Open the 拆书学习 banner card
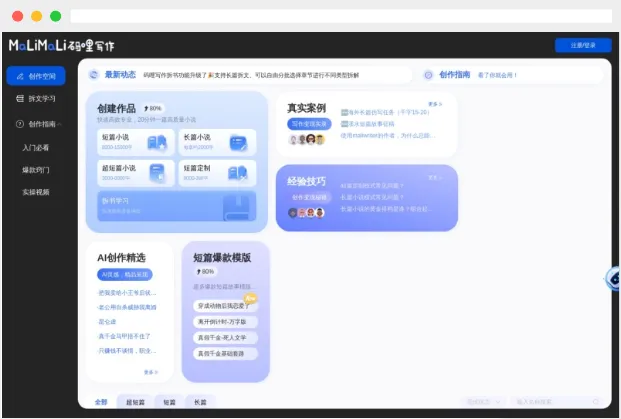Viewport: 621px width, 419px height. 177,206
